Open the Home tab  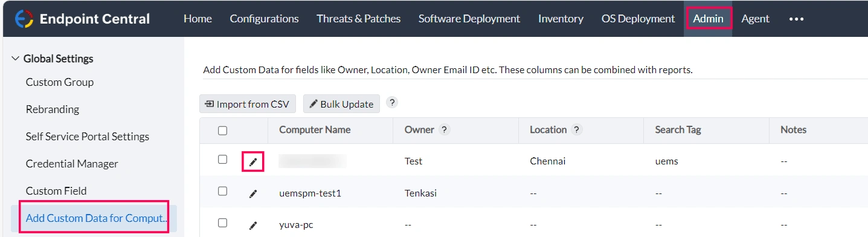[x=198, y=19]
